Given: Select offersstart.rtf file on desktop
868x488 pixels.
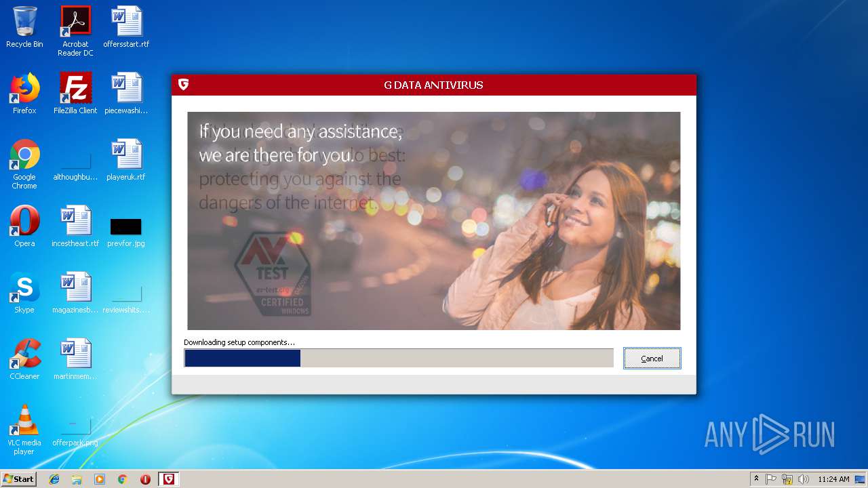Looking at the screenshot, I should 126,27.
